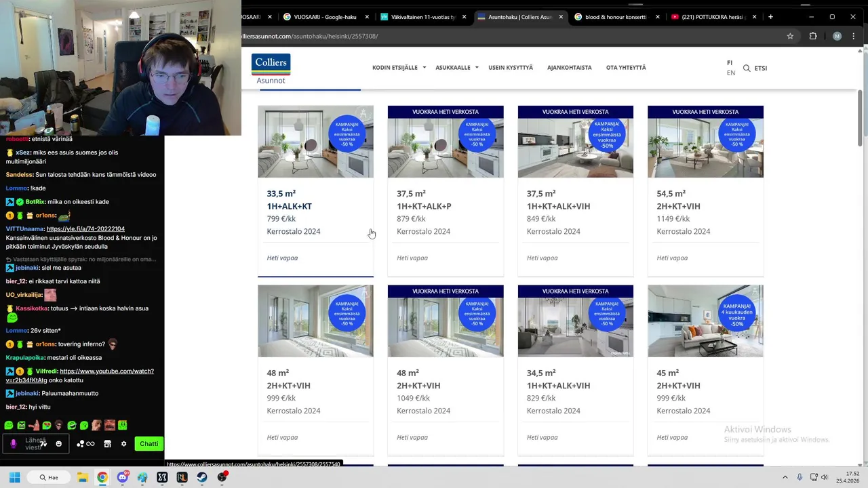
Task: Open Discord from taskbar
Action: tap(122, 477)
